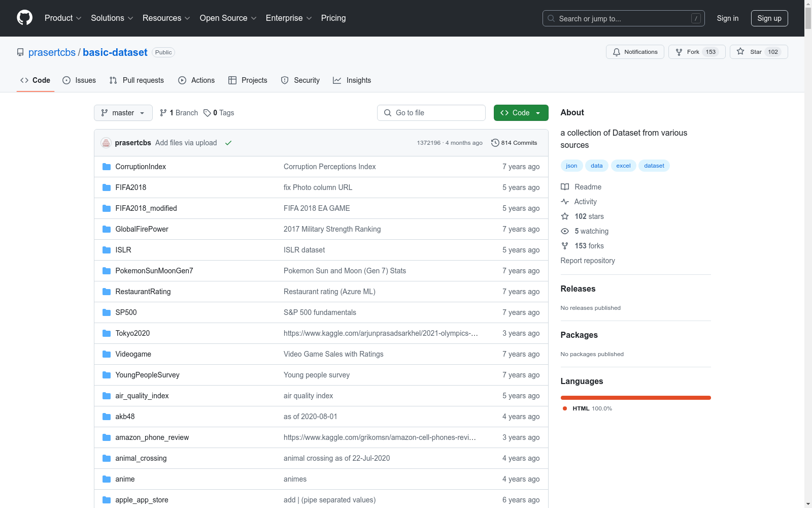Switch to the Issues tab
Screen dimensions: 812x508
(79, 80)
